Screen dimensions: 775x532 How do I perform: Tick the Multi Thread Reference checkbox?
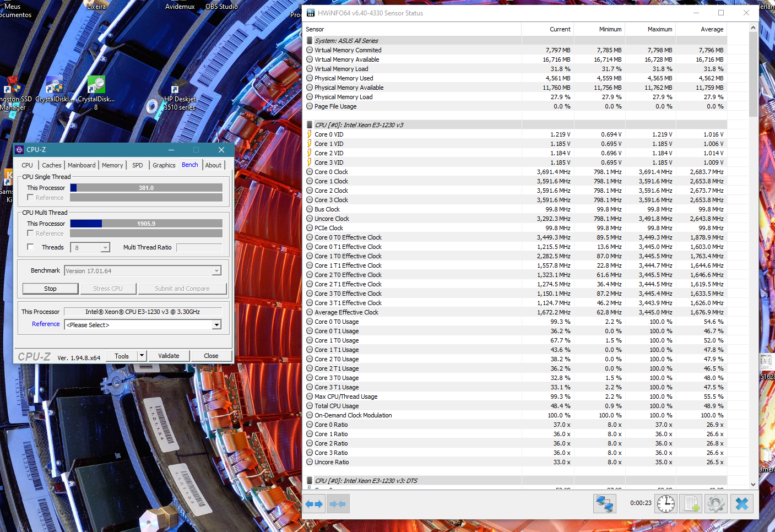30,234
